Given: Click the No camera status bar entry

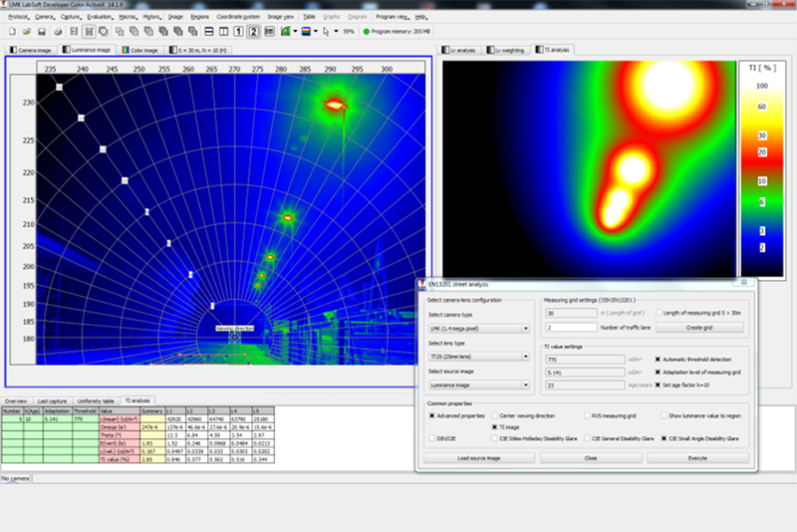Looking at the screenshot, I should [x=15, y=478].
